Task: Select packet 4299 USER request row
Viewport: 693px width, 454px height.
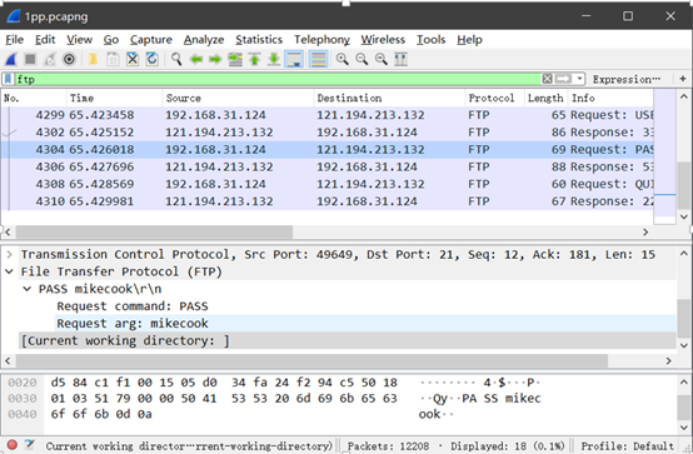Action: point(327,115)
